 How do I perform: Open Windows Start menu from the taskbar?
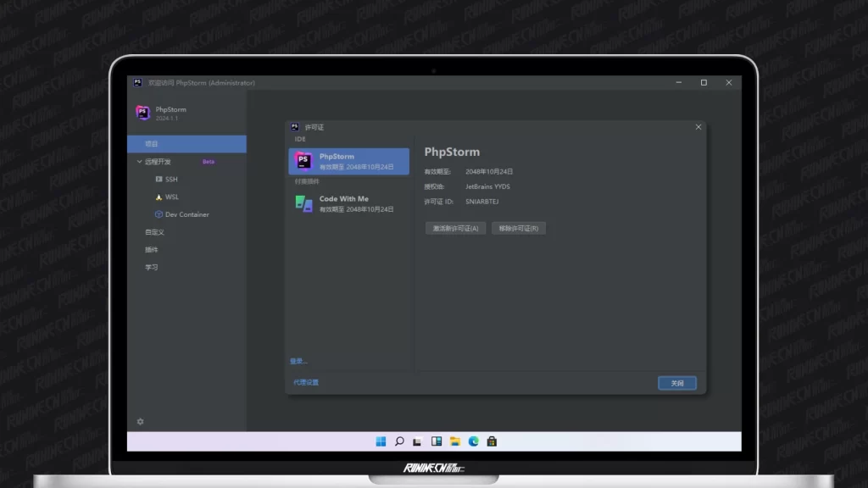pyautogui.click(x=381, y=441)
